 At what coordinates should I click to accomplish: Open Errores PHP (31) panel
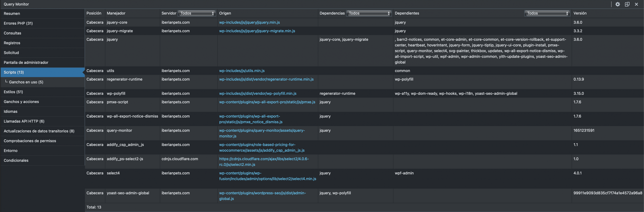tap(43, 23)
